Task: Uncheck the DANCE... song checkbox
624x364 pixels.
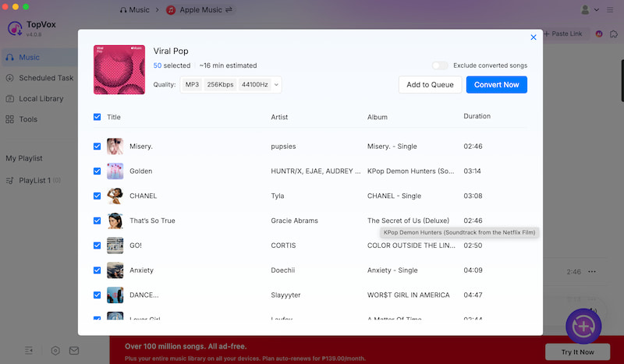Action: click(x=97, y=295)
